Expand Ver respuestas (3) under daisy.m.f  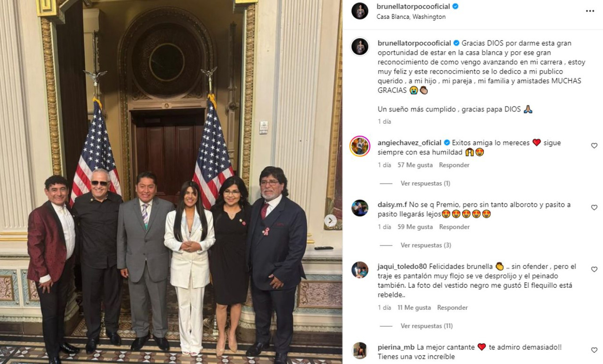426,245
